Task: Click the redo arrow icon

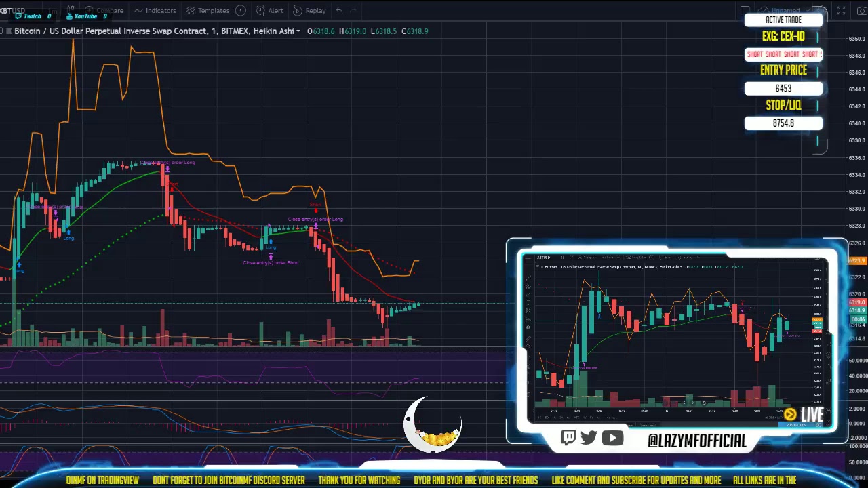Action: 355,11
